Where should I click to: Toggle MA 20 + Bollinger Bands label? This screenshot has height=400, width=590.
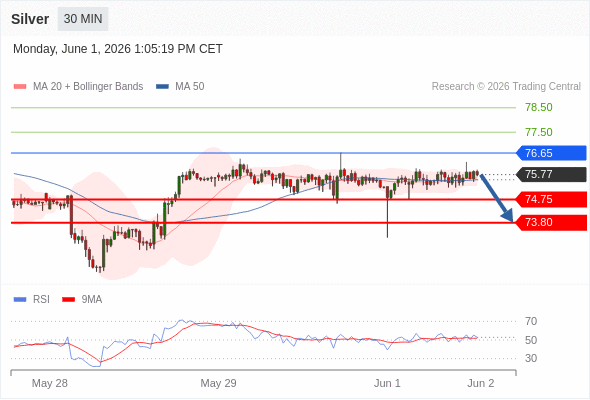pos(88,87)
